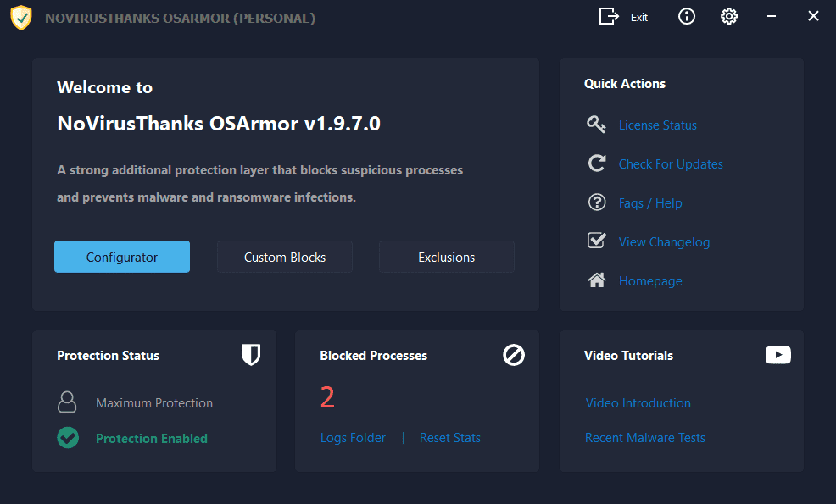
Task: Click the OSArmor shield logo in title bar
Action: coord(21,18)
